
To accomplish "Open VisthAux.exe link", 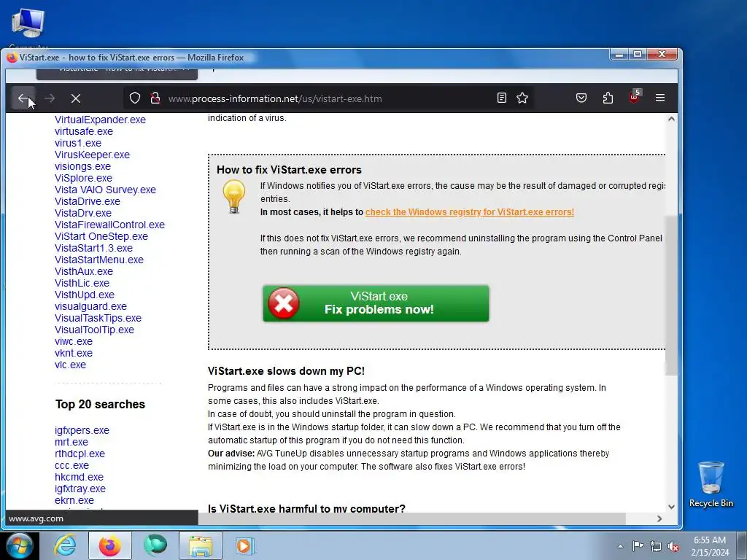I will [x=84, y=271].
